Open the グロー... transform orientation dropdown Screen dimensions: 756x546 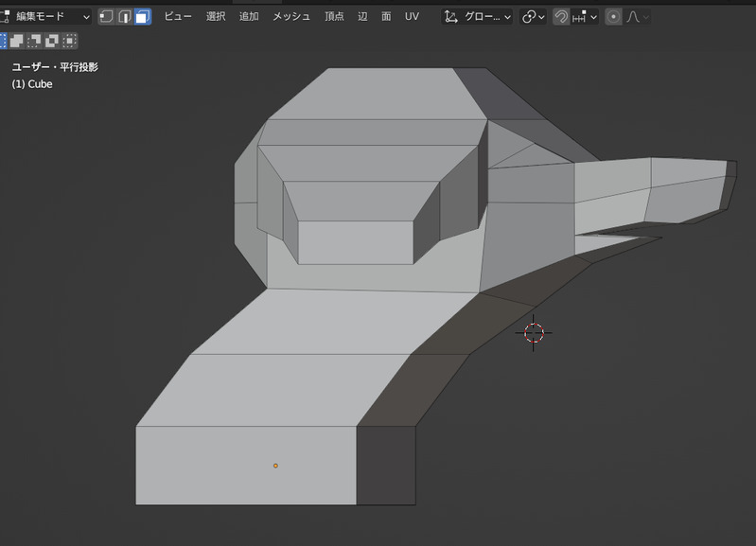(x=478, y=16)
